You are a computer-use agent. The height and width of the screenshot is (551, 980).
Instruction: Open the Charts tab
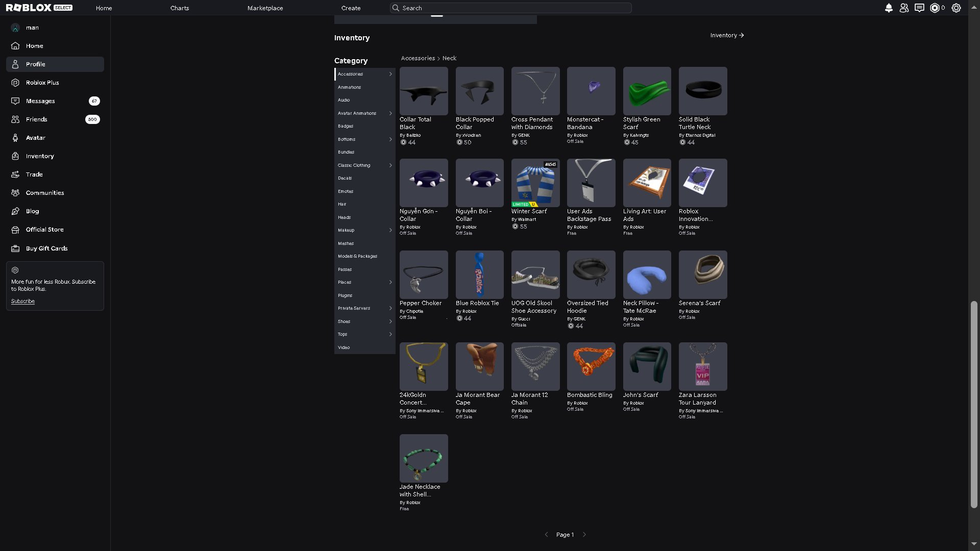(180, 8)
